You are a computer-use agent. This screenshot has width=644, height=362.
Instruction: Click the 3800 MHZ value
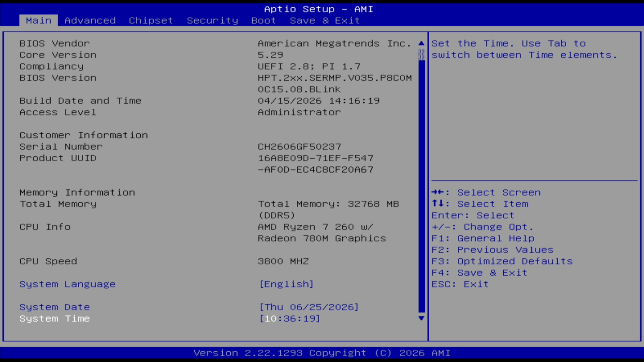[x=283, y=261]
